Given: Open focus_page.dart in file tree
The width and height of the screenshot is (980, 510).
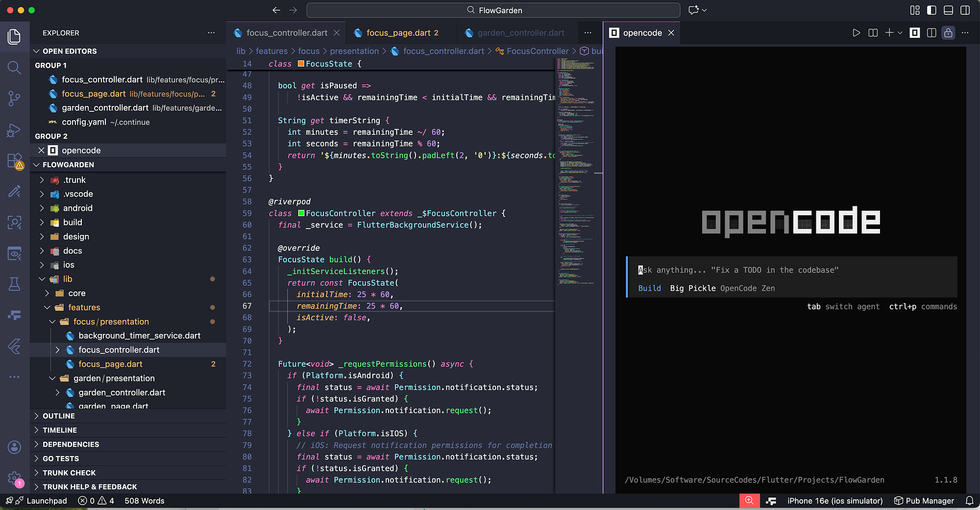Looking at the screenshot, I should click(128, 364).
